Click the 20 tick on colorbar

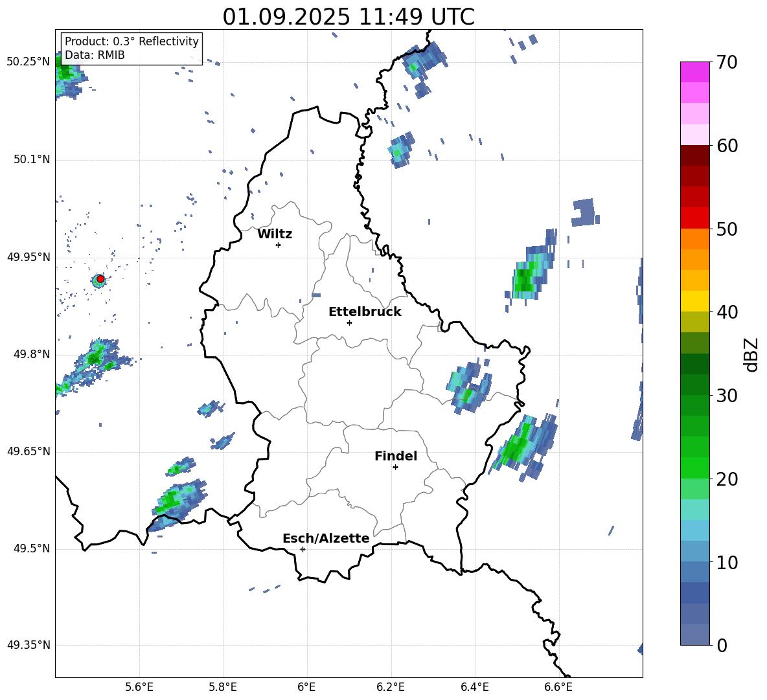(727, 479)
